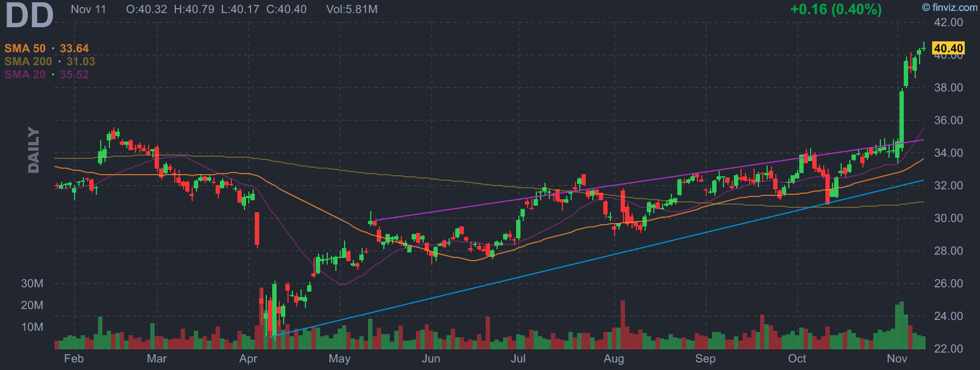980x370 pixels.
Task: Click the 30M volume axis label
Action: point(32,283)
